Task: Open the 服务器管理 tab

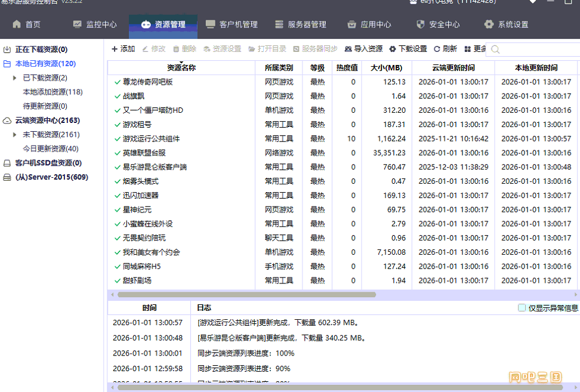Action: point(301,24)
